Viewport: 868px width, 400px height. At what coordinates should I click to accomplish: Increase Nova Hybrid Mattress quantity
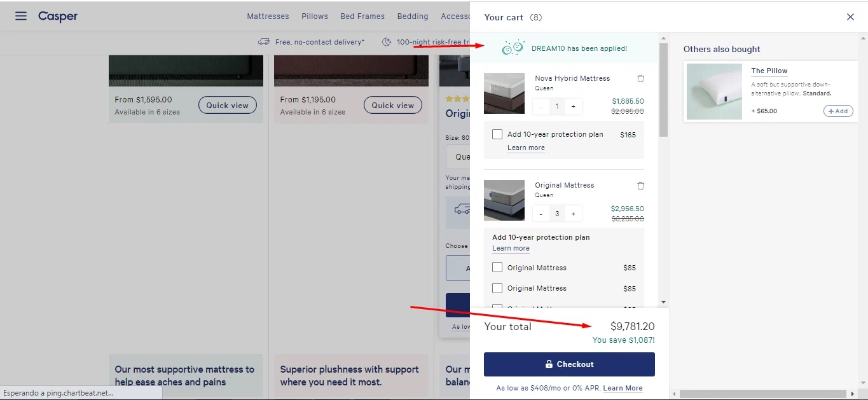(x=573, y=107)
